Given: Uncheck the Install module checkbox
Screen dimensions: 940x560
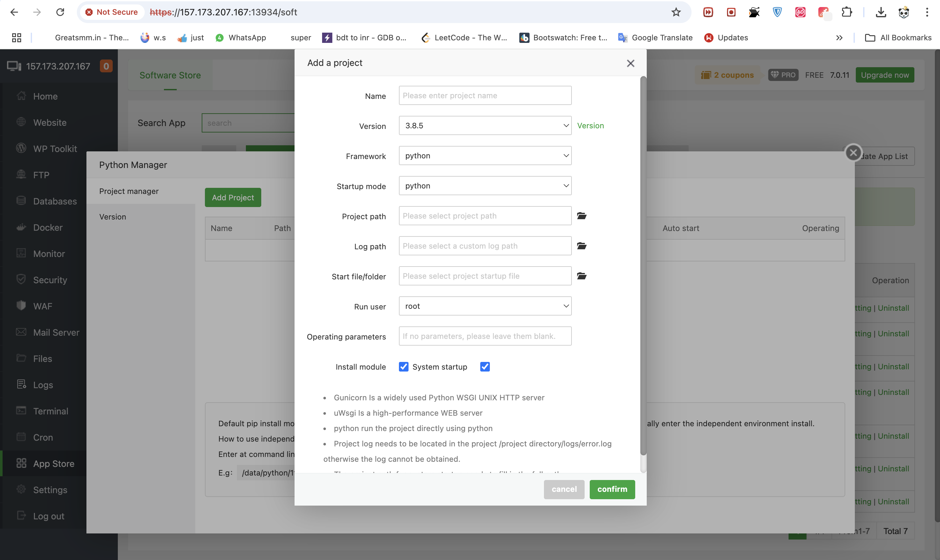Looking at the screenshot, I should (x=403, y=367).
